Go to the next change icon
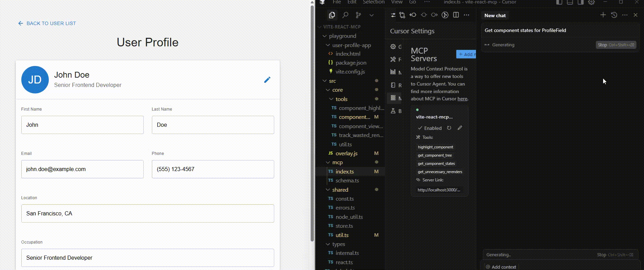This screenshot has height=270, width=644. (x=434, y=15)
